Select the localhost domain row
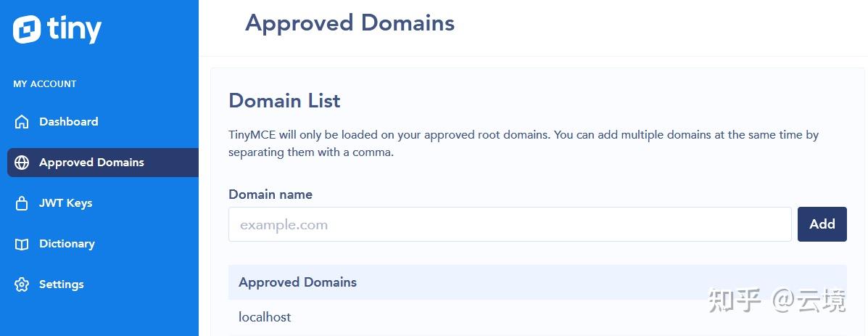 [x=537, y=317]
